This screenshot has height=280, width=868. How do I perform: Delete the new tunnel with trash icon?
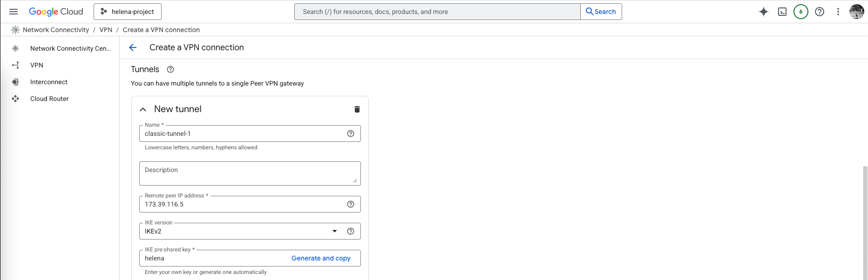tap(357, 109)
